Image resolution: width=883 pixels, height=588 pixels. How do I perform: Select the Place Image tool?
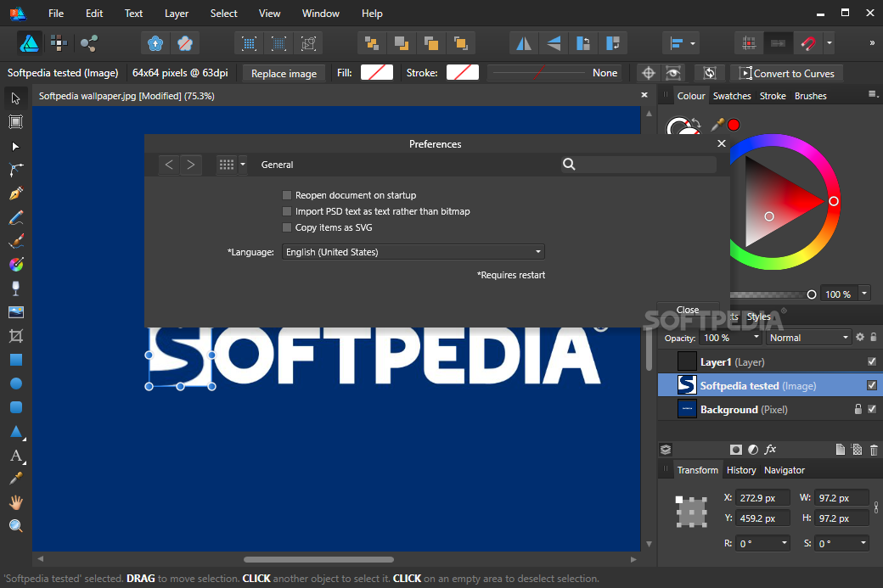16,312
